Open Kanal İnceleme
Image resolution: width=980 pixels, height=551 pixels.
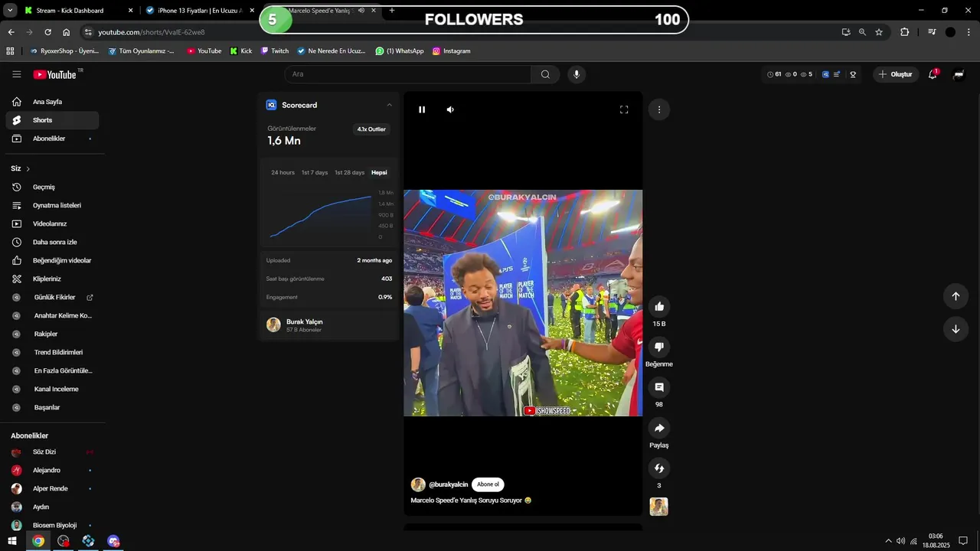pyautogui.click(x=52, y=389)
